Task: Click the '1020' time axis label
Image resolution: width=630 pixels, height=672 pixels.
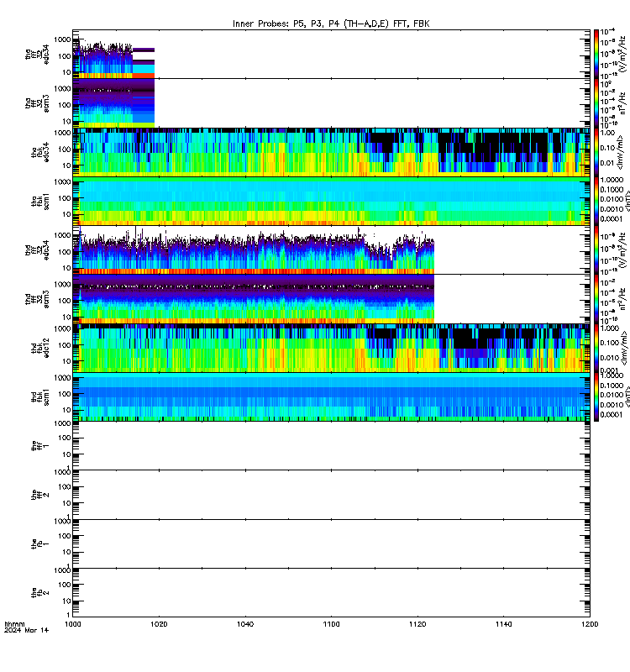Action: (x=159, y=624)
